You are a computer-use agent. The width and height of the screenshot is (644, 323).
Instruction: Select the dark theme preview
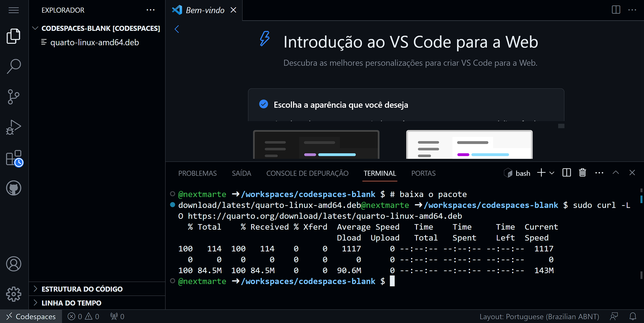click(316, 144)
